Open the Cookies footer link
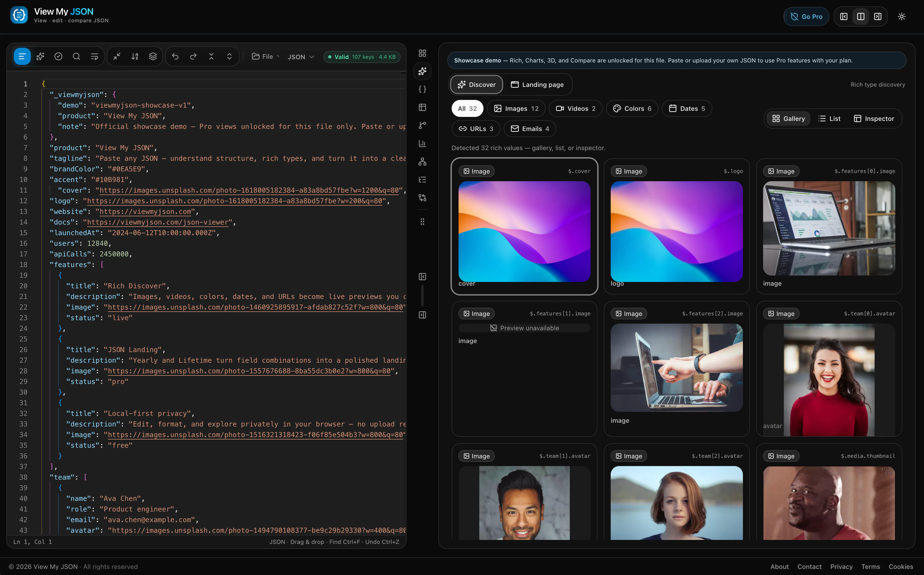 [901, 567]
